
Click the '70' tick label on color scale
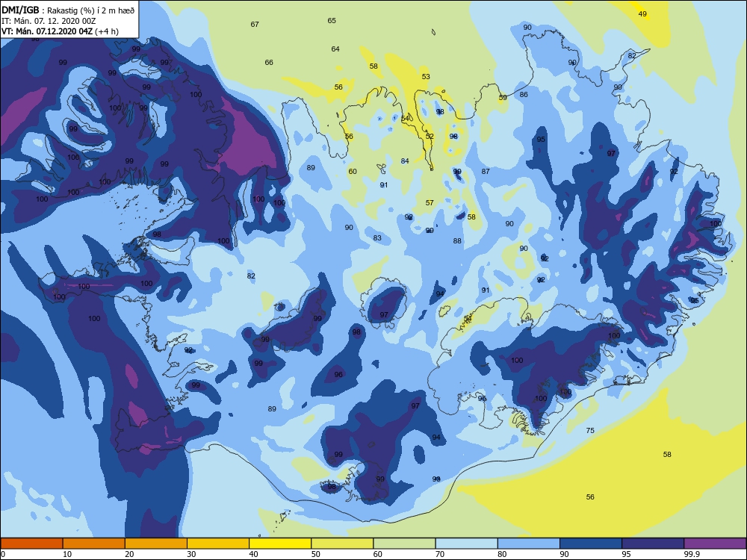(440, 554)
